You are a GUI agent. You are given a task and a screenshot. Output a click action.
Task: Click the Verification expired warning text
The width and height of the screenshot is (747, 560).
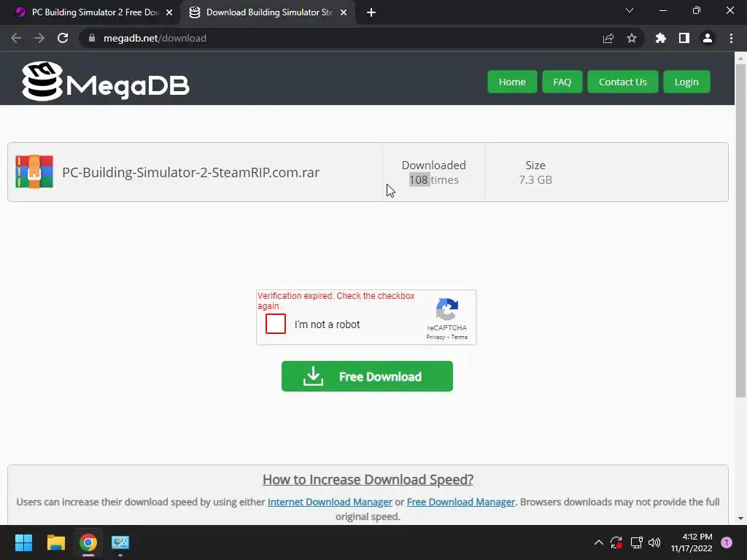point(336,301)
